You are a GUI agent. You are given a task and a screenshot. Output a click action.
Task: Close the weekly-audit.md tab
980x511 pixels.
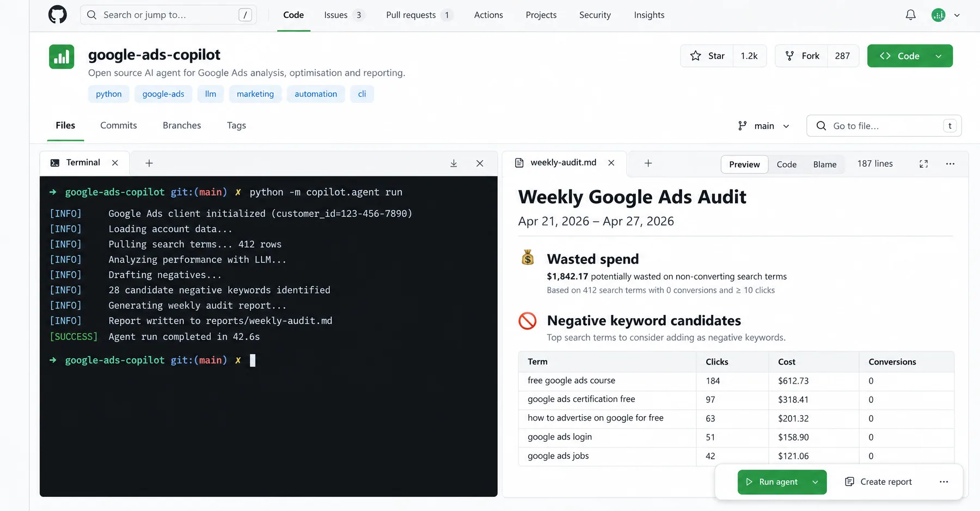pos(611,163)
